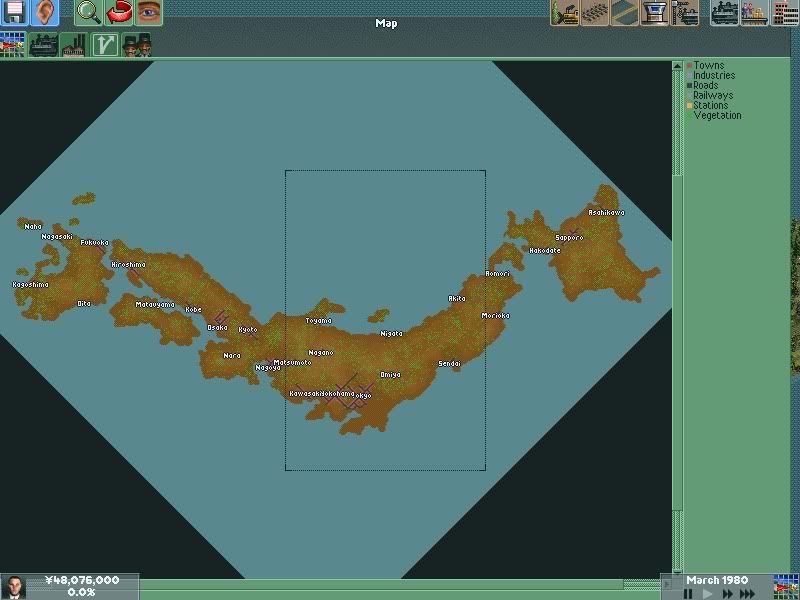Open the locomotive vehicle list

[724, 12]
